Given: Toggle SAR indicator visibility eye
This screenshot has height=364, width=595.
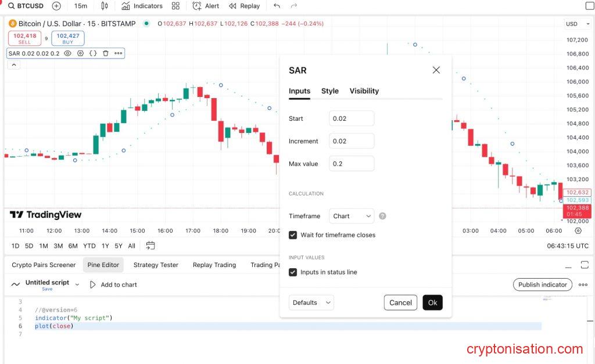Looking at the screenshot, I should pos(67,53).
